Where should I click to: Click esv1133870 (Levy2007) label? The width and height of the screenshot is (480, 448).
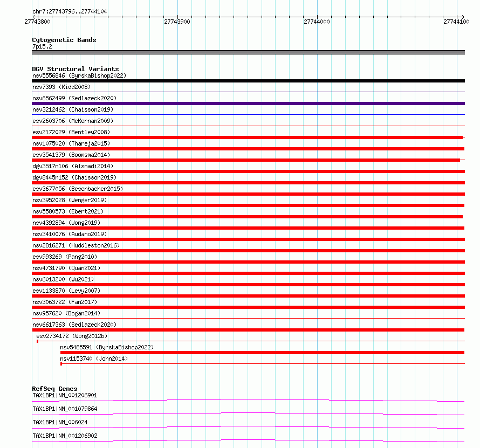[x=66, y=291]
